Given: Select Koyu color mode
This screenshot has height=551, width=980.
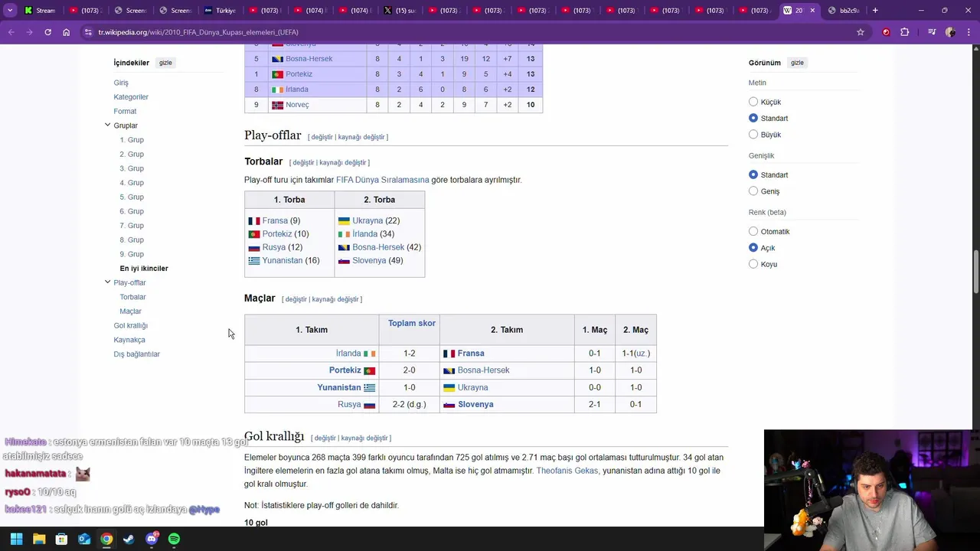Looking at the screenshot, I should (x=753, y=264).
